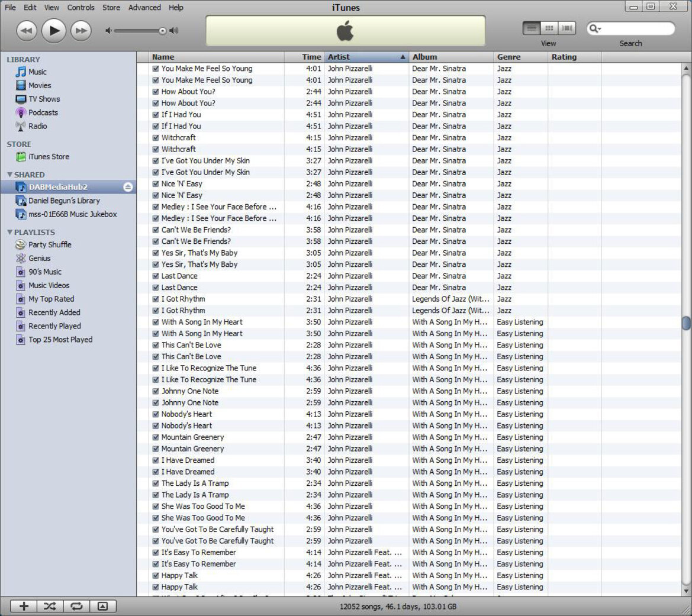Click the high-volume speaker icon

tap(174, 31)
